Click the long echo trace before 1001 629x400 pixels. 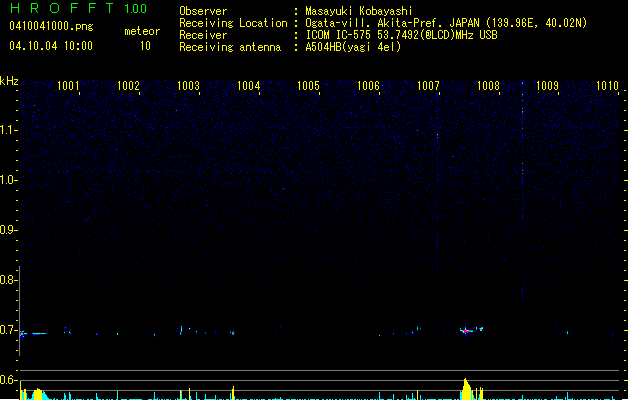pyautogui.click(x=39, y=333)
